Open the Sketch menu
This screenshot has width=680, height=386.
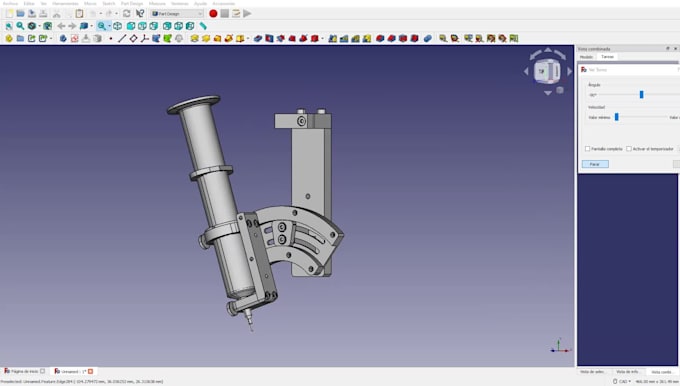108,3
